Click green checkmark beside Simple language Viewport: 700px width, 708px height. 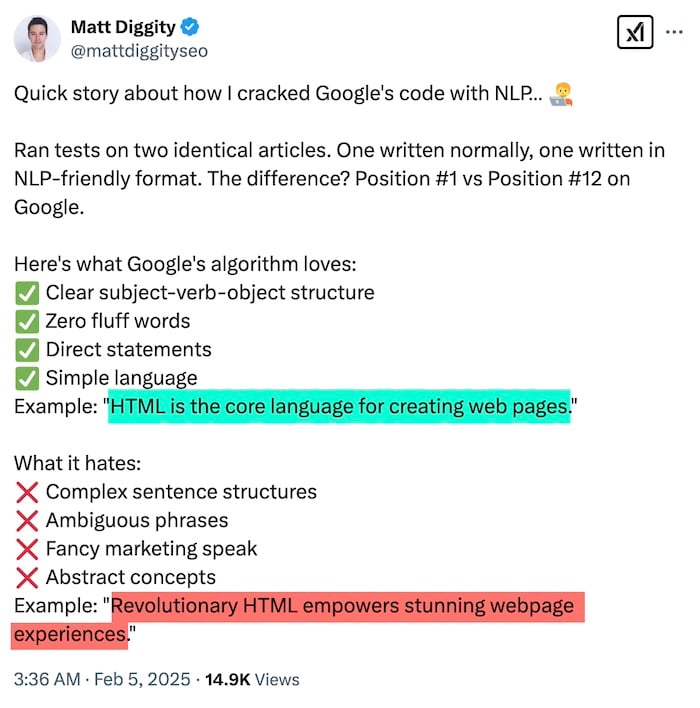tap(27, 378)
